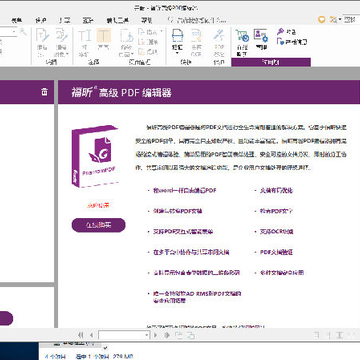
Task: Click the OCR recognition icon
Action: (196, 36)
